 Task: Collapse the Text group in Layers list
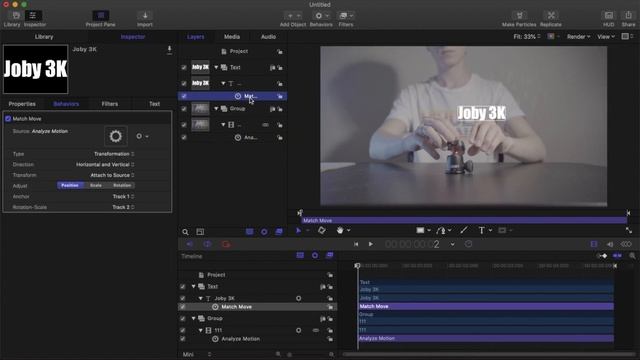pyautogui.click(x=216, y=67)
